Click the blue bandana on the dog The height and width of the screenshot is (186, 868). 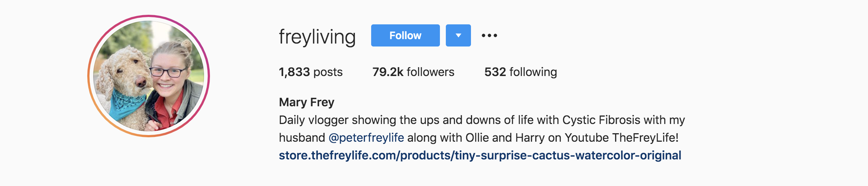126,104
